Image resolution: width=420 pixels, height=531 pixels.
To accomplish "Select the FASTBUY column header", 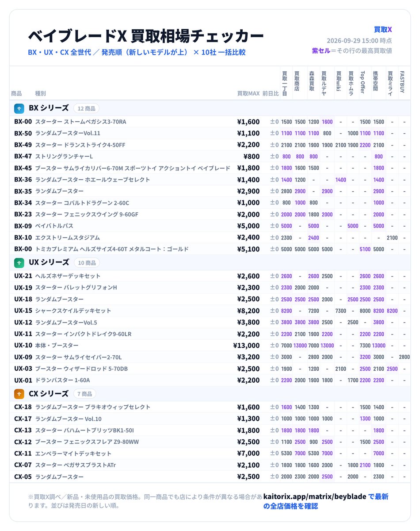I will [402, 81].
